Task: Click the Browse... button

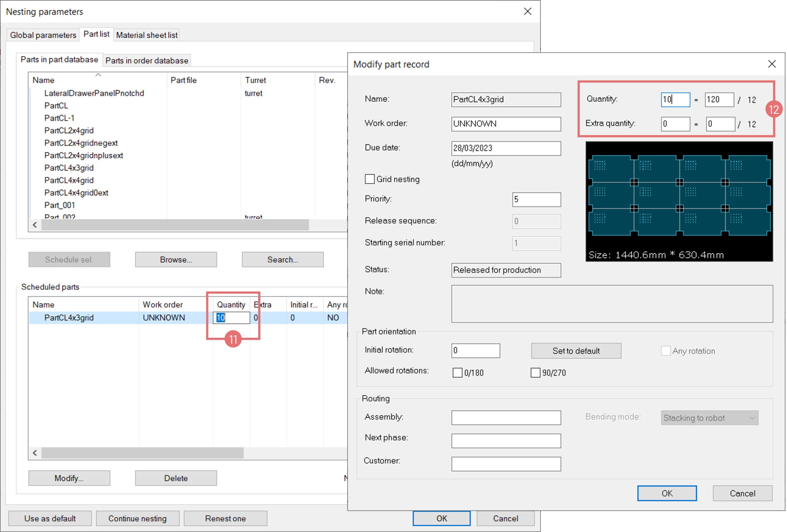Action: tap(176, 260)
